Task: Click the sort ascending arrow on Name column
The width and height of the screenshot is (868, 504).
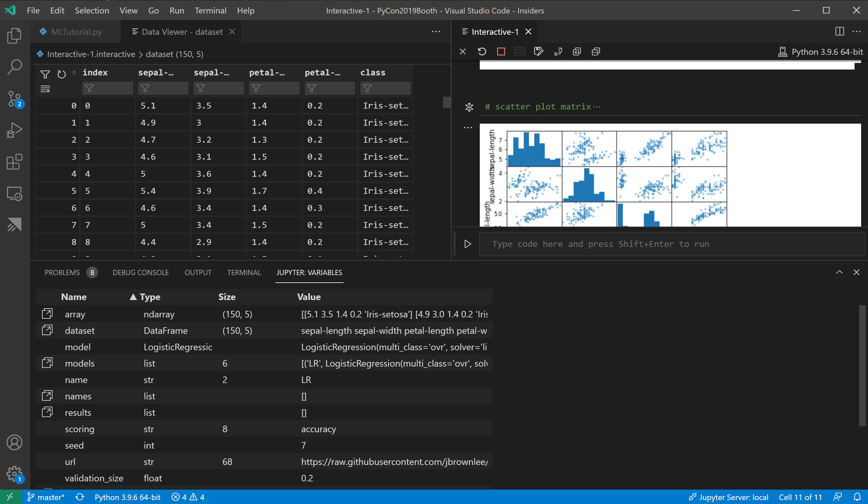Action: coord(73,296)
